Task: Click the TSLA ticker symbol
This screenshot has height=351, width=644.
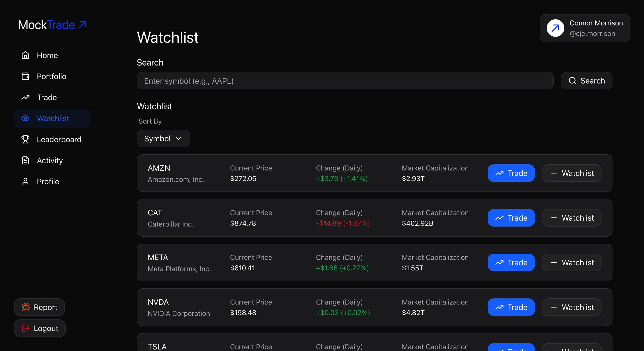Action: (x=157, y=347)
